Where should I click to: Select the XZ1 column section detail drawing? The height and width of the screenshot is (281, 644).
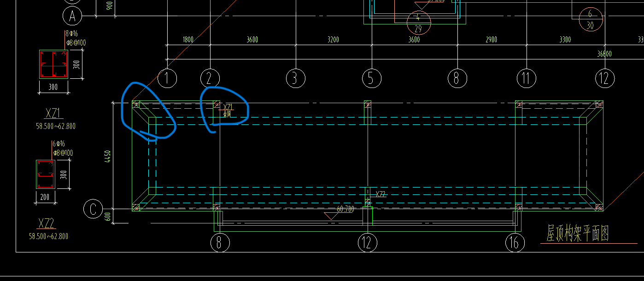click(53, 64)
